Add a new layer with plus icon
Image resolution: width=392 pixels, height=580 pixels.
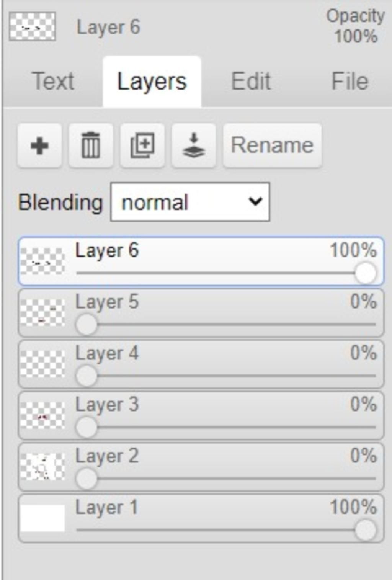coord(39,145)
